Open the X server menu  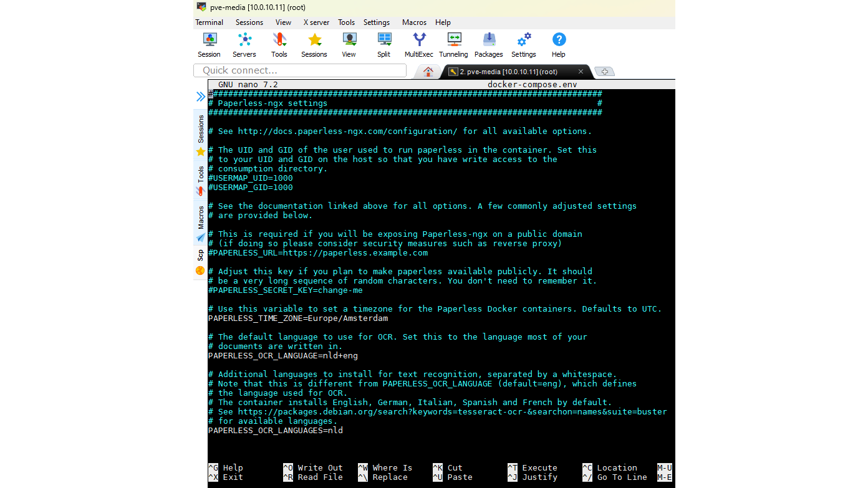316,22
